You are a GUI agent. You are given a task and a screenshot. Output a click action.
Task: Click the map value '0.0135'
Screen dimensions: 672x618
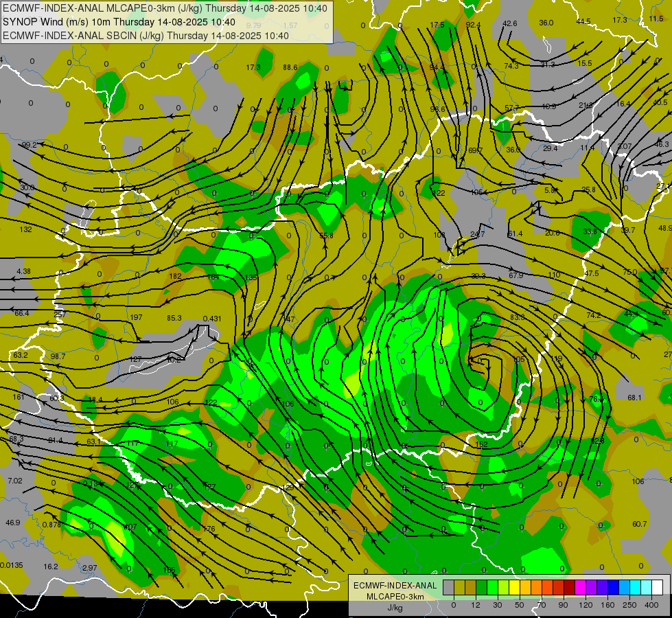pos(12,565)
